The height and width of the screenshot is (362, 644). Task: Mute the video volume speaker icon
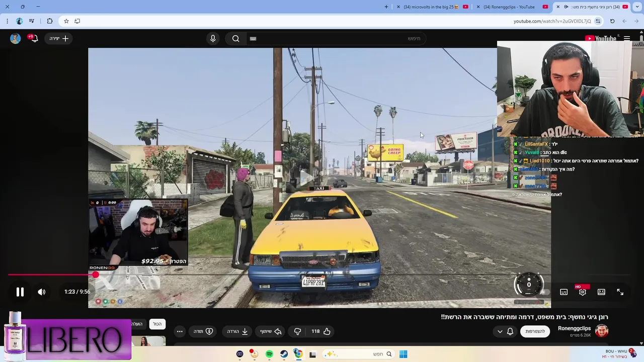42,292
